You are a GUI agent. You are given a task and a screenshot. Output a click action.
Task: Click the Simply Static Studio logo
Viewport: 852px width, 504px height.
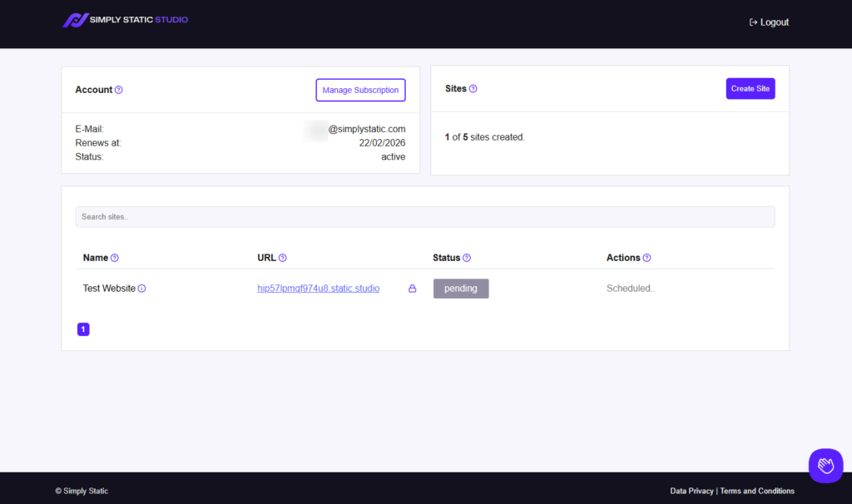[x=126, y=20]
